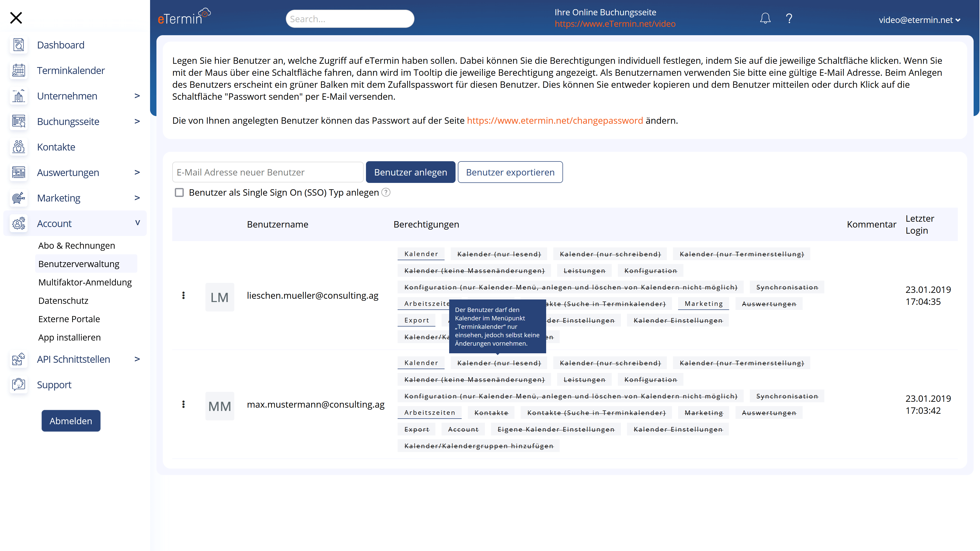This screenshot has height=551, width=980.
Task: Expand the Auswertungen submenu arrow
Action: (x=137, y=172)
